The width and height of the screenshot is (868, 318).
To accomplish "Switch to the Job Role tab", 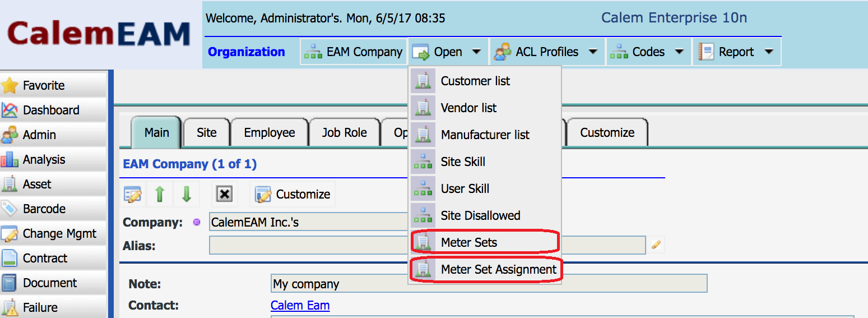I will coord(344,133).
